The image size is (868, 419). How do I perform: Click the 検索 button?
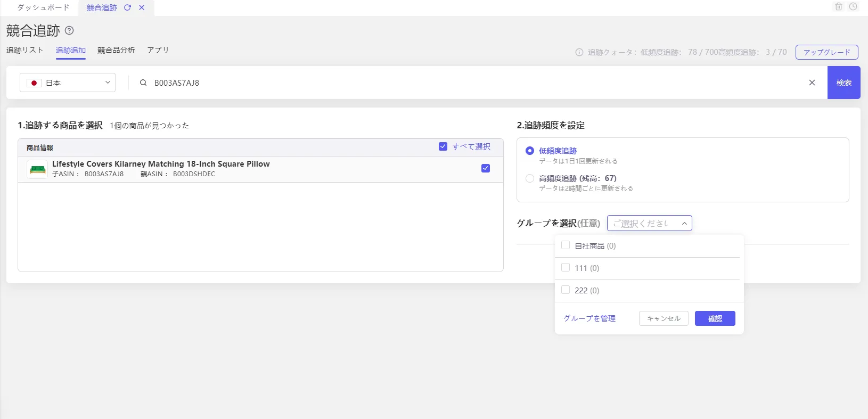(844, 83)
